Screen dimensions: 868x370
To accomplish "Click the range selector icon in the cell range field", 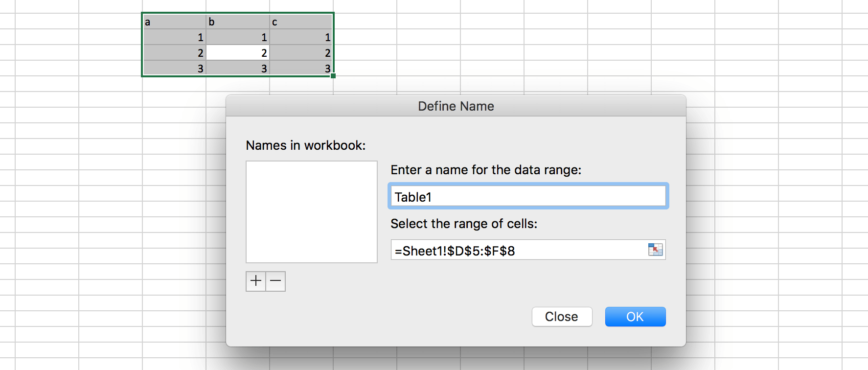I will (655, 250).
